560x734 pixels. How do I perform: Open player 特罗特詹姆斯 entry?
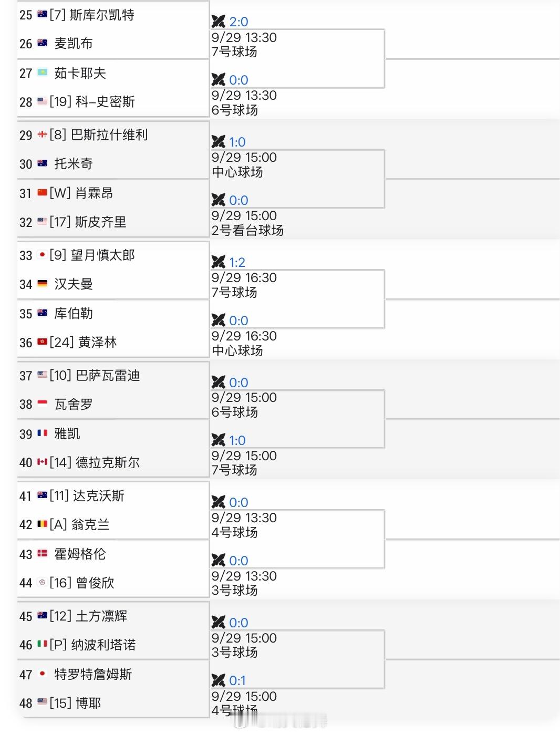(93, 674)
